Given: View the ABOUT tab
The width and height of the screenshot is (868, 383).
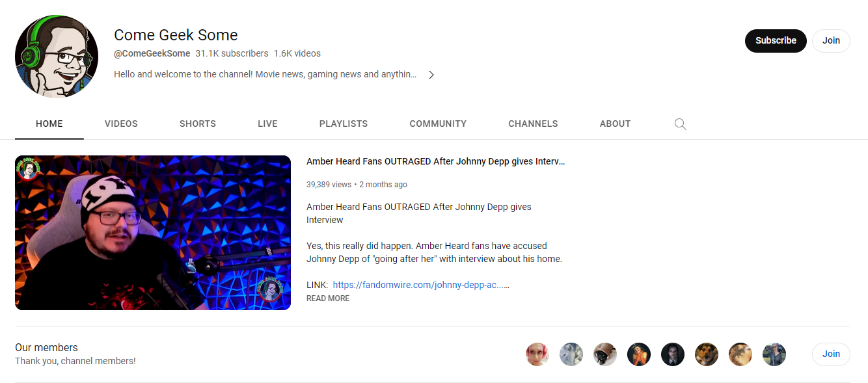Looking at the screenshot, I should coord(615,124).
